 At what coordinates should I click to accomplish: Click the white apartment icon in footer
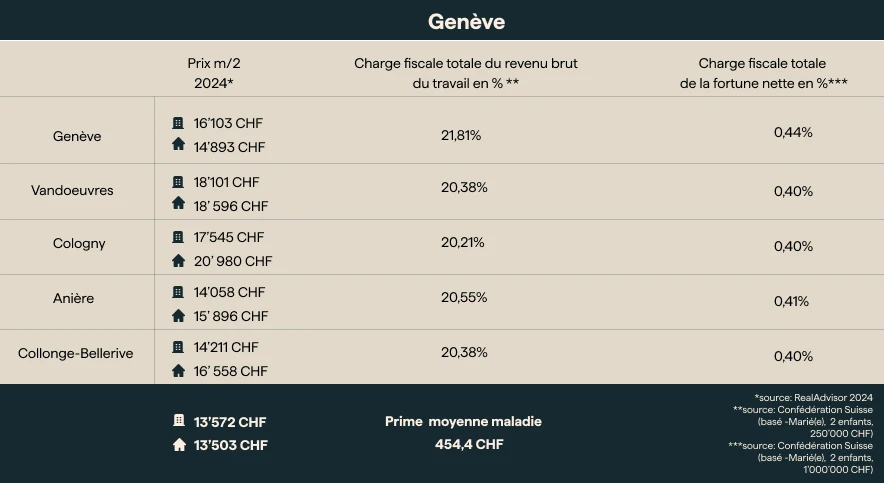click(178, 421)
